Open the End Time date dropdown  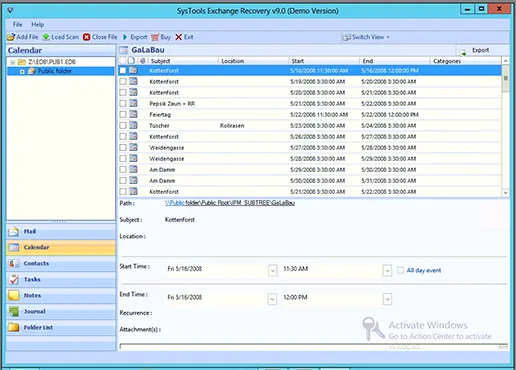[272, 299]
